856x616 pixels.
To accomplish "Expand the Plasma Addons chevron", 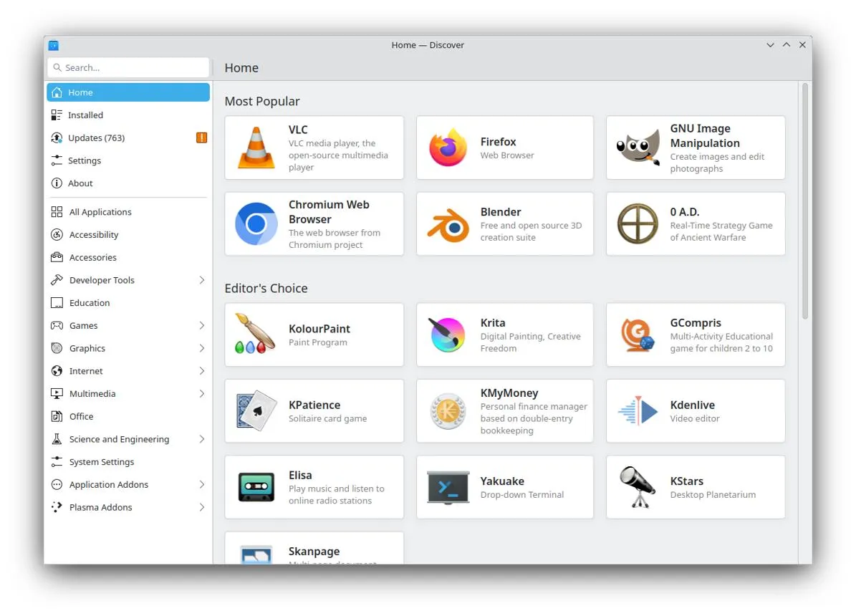I will [202, 507].
